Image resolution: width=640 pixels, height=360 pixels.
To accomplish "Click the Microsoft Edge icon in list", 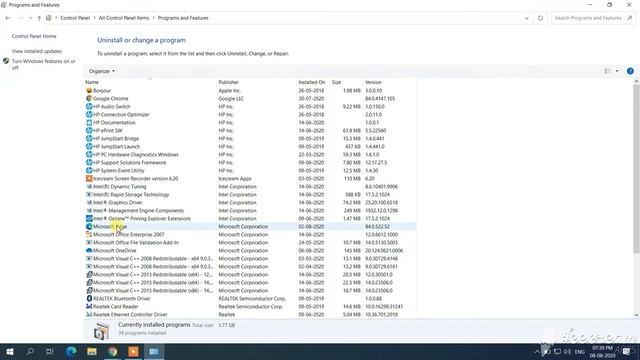I will pyautogui.click(x=89, y=227).
